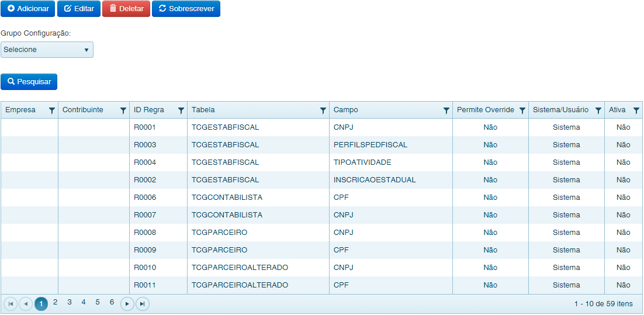Open filter icon on ID Regra column
The height and width of the screenshot is (315, 644).
point(181,110)
